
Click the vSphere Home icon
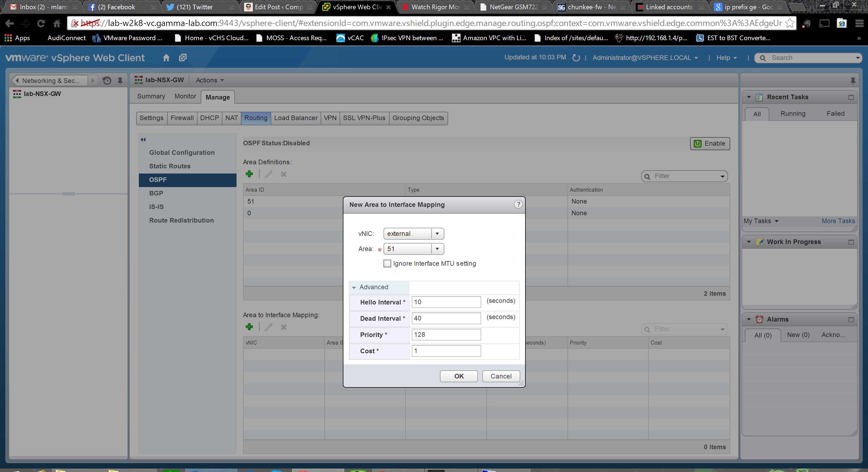[166, 57]
